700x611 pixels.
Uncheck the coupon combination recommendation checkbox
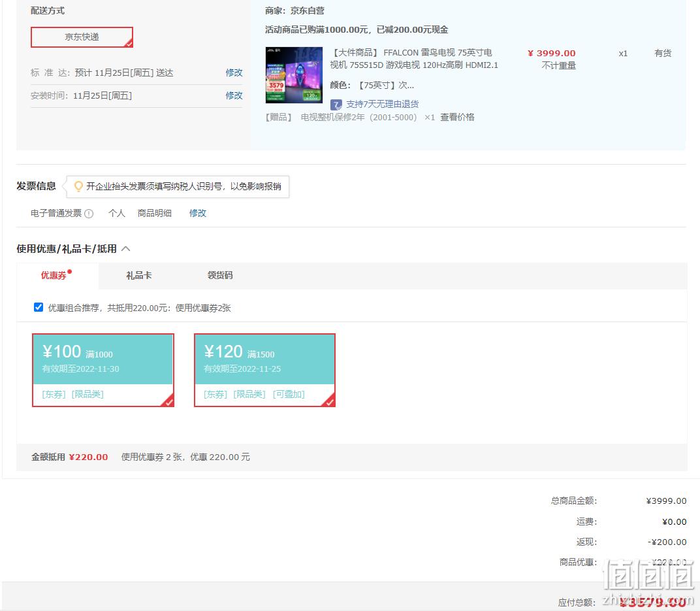(x=39, y=307)
